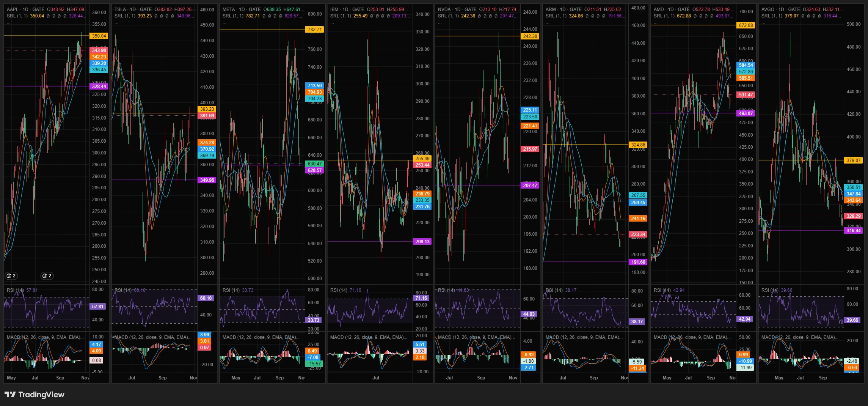The width and height of the screenshot is (868, 406).
Task: Select the TSLA · 1D · GATE chart title
Action: point(133,9)
